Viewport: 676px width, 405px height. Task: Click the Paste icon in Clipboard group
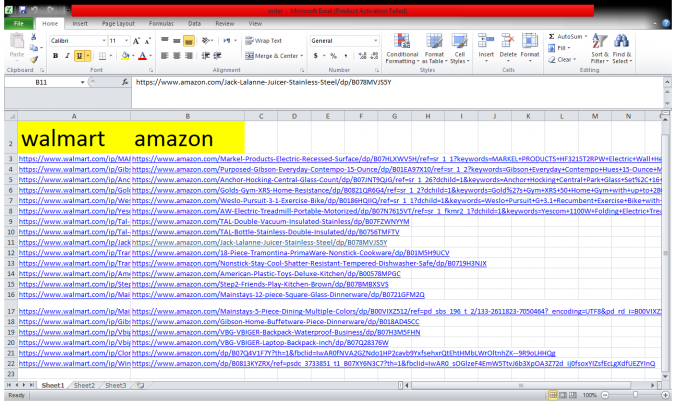pyautogui.click(x=17, y=46)
